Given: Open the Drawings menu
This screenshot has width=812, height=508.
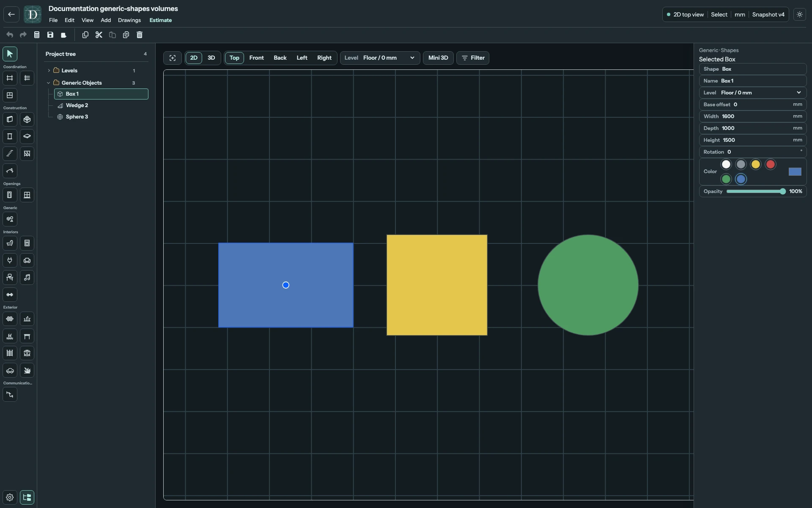Looking at the screenshot, I should point(129,20).
